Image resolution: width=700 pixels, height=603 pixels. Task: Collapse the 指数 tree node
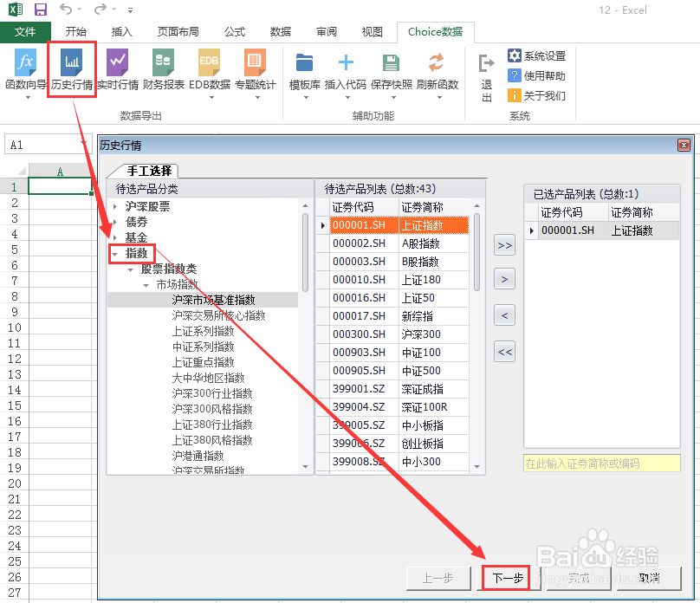click(115, 254)
